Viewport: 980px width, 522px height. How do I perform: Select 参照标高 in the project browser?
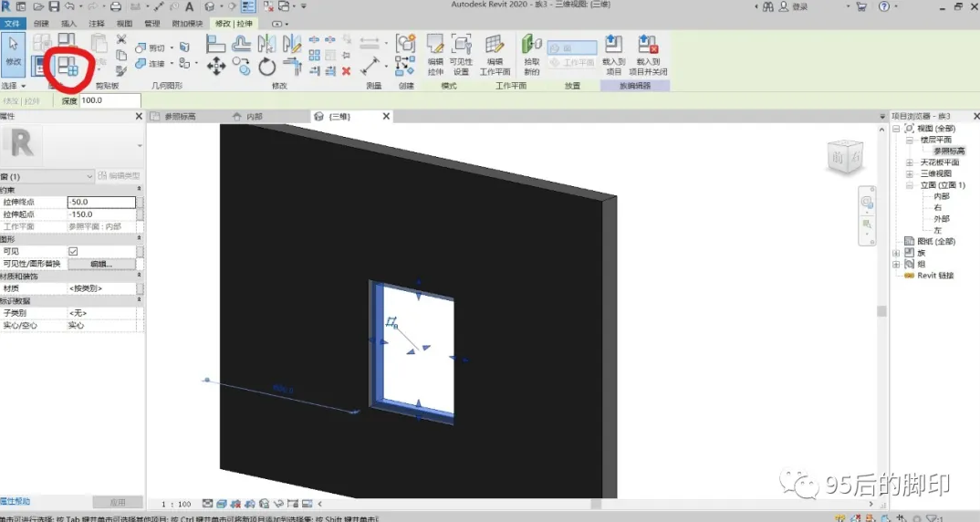(949, 151)
